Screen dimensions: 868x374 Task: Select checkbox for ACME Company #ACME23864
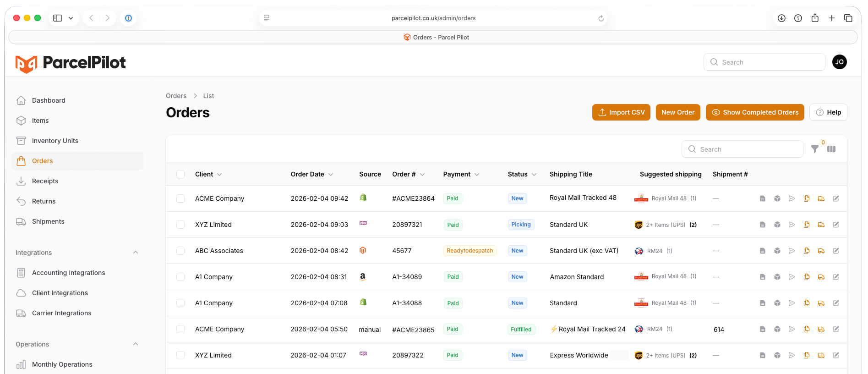(x=180, y=198)
